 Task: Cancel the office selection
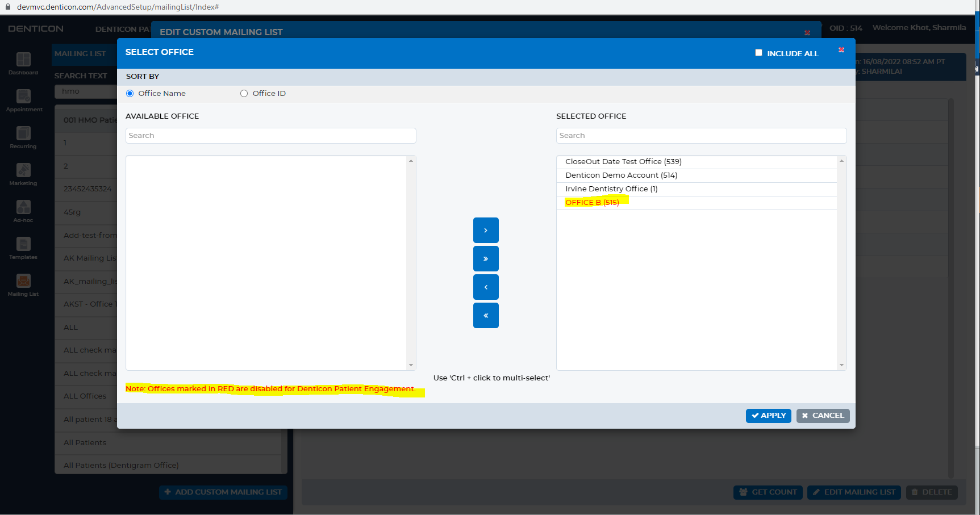pos(823,416)
